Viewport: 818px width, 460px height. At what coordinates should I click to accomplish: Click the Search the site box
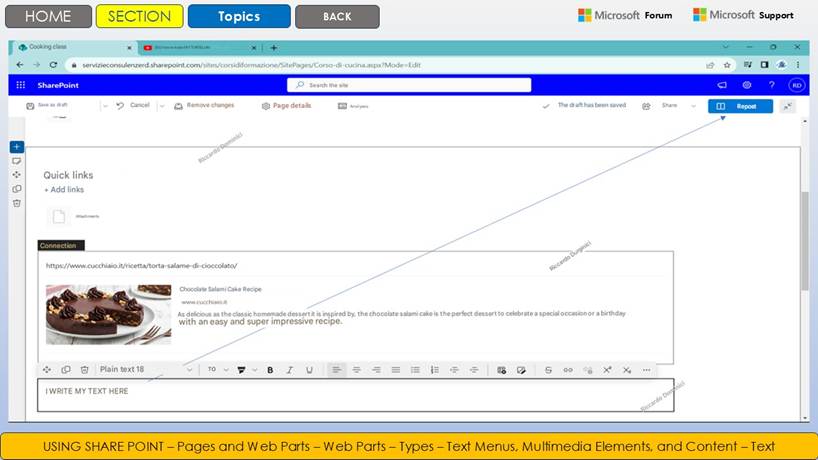[x=409, y=85]
